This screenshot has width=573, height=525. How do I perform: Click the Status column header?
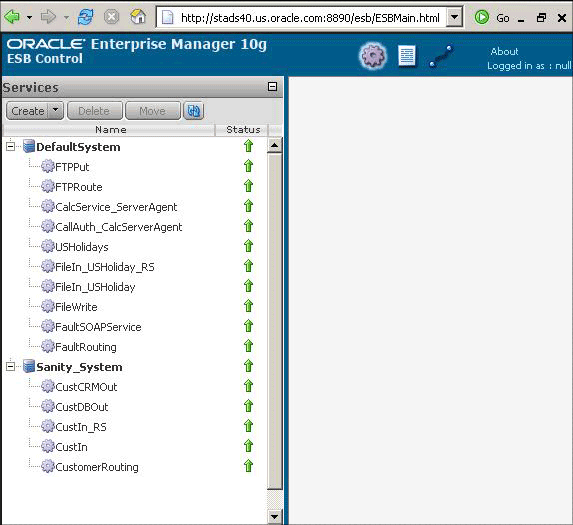pos(243,130)
